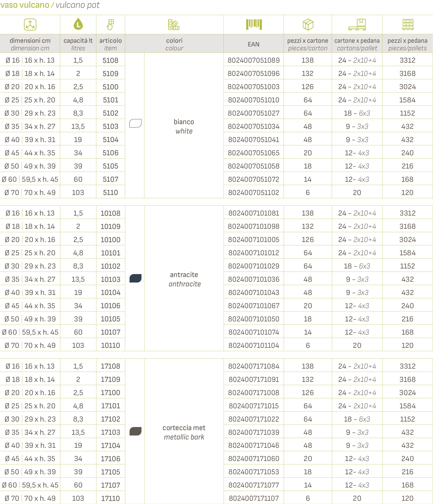
Task: Click the EAN barcode icon
Action: [x=254, y=25]
